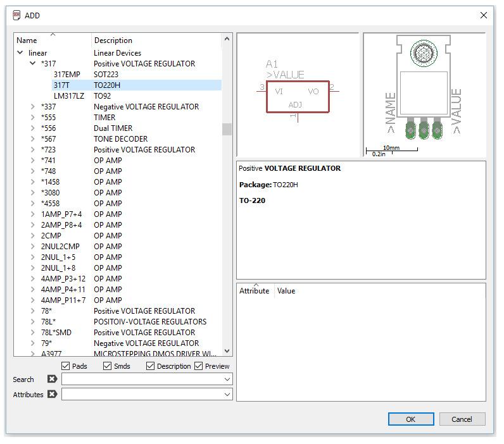Expand the *337 Negative Voltage Regulator entry
This screenshot has width=504, height=444.
[32, 106]
